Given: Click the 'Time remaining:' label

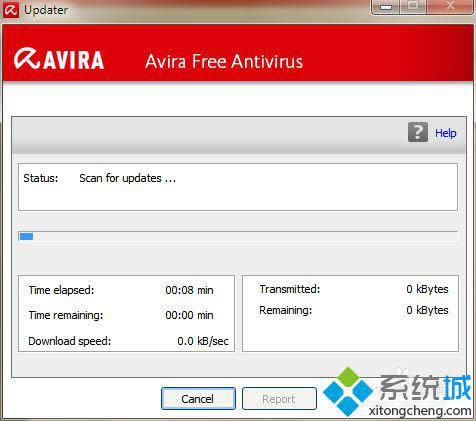Looking at the screenshot, I should click(x=66, y=315).
